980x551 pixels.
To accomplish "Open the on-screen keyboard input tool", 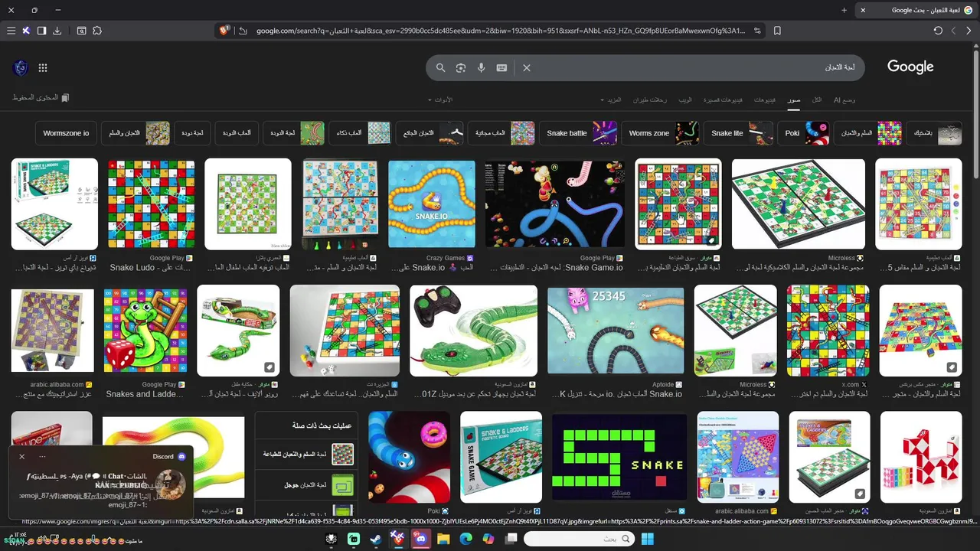I will [x=501, y=67].
